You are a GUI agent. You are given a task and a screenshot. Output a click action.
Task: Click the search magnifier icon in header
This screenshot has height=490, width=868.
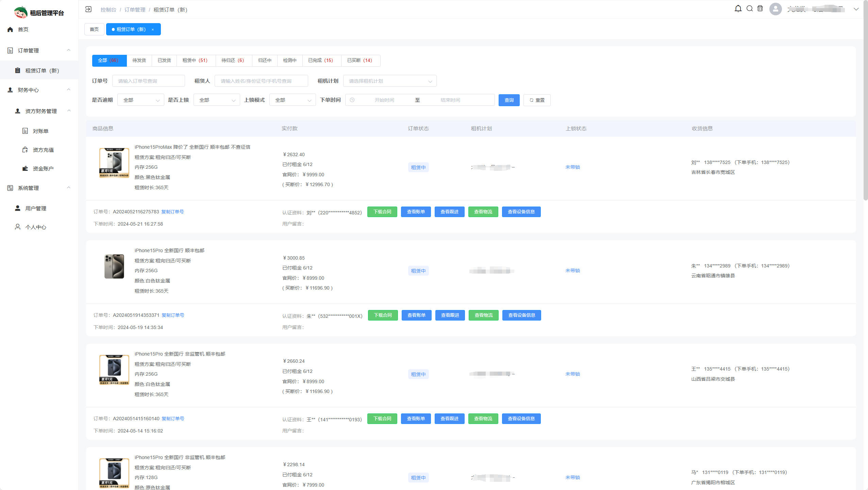749,9
